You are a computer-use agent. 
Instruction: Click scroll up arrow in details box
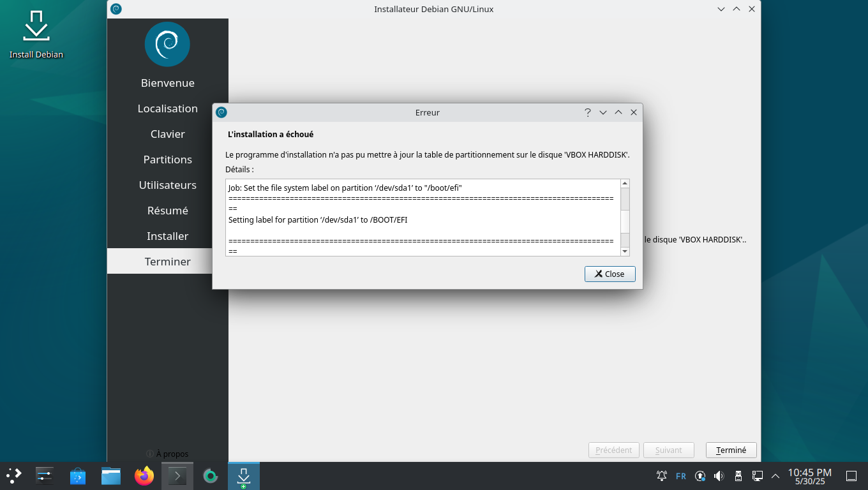tap(625, 184)
